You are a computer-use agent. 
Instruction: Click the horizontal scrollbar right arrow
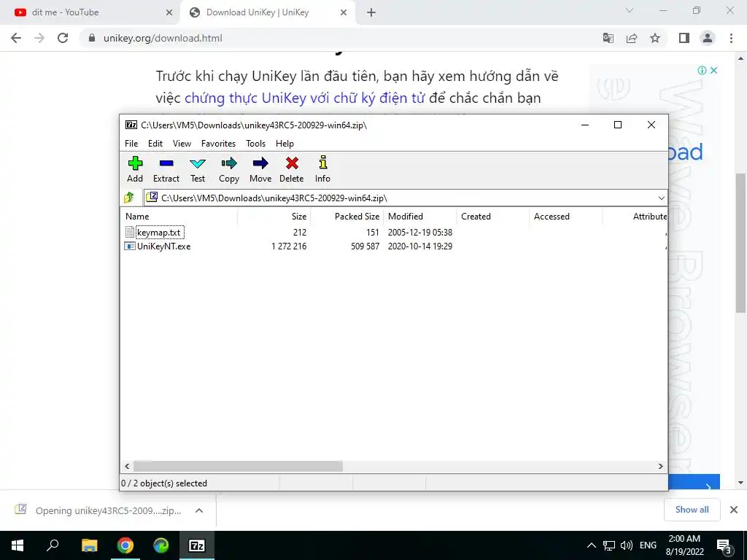[660, 466]
